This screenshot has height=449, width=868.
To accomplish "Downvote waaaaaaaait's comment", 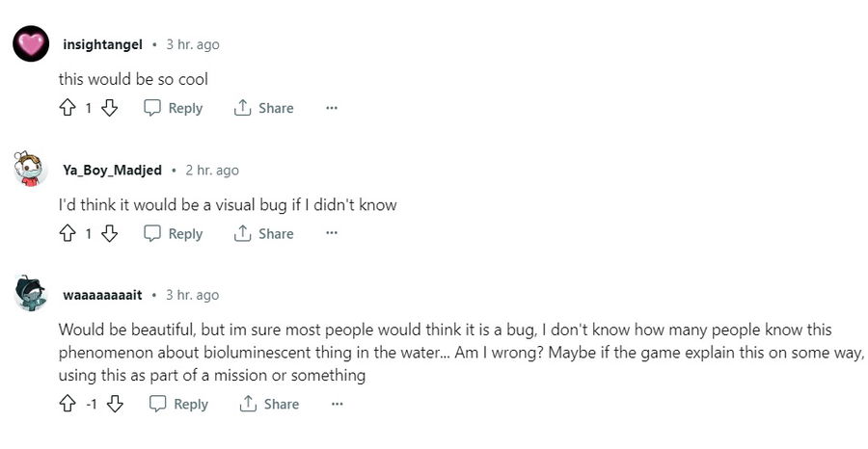I will click(x=115, y=404).
